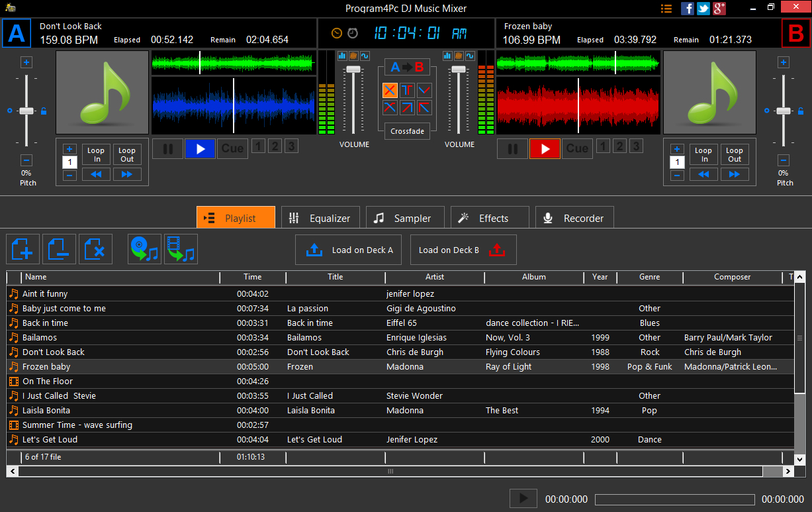The height and width of the screenshot is (512, 812).
Task: Show Deck A spectrum bars view
Action: pos(343,56)
